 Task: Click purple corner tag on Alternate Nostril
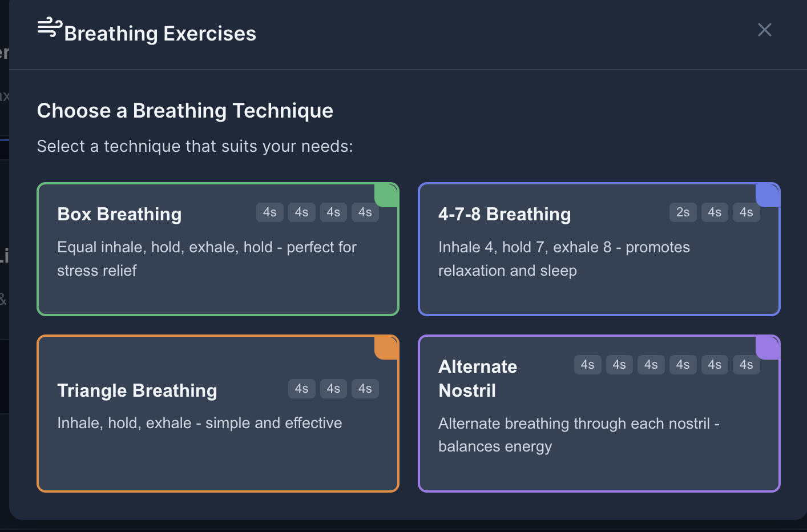click(x=768, y=348)
